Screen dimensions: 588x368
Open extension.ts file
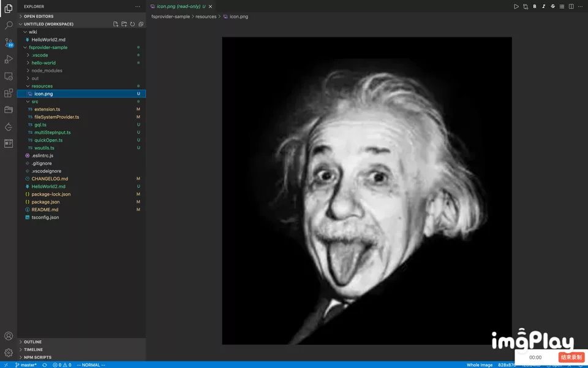tap(81, 109)
